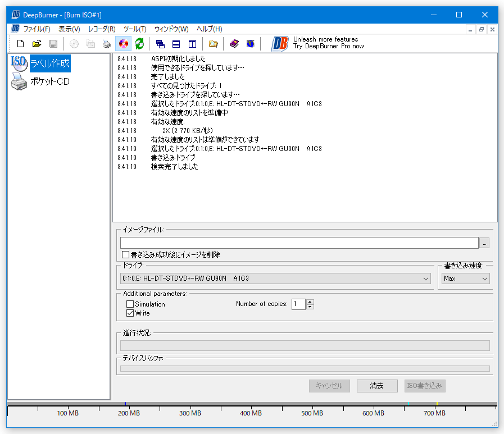The height and width of the screenshot is (434, 504).
Task: Open the ドライブ drive selection dropdown
Action: [275, 278]
